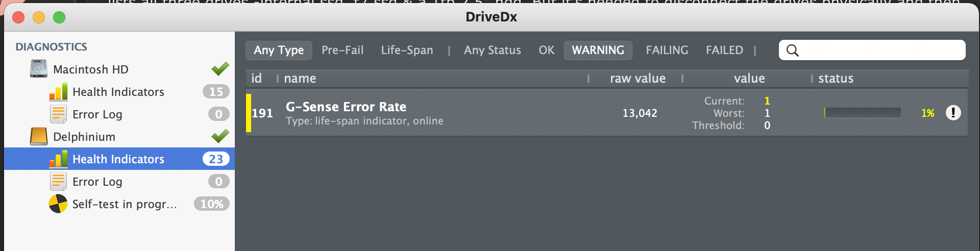Viewport: 980px width, 251px height.
Task: Select the G-Sense Error Rate name
Action: coord(346,107)
